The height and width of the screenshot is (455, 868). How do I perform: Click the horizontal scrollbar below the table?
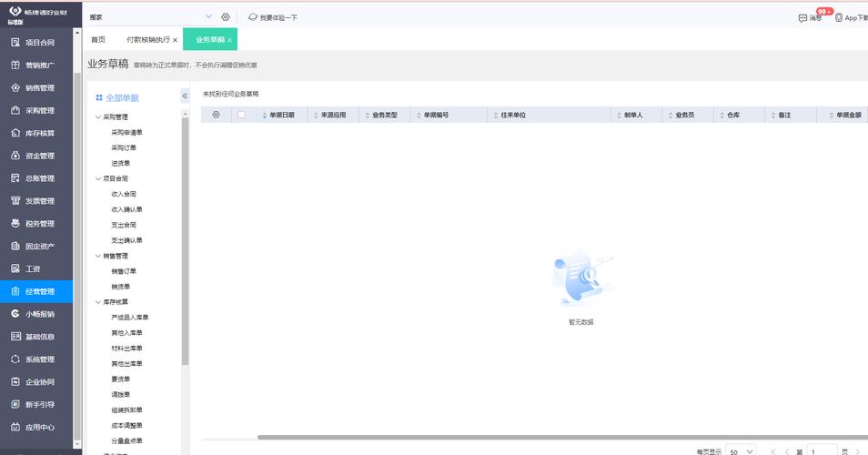point(546,437)
